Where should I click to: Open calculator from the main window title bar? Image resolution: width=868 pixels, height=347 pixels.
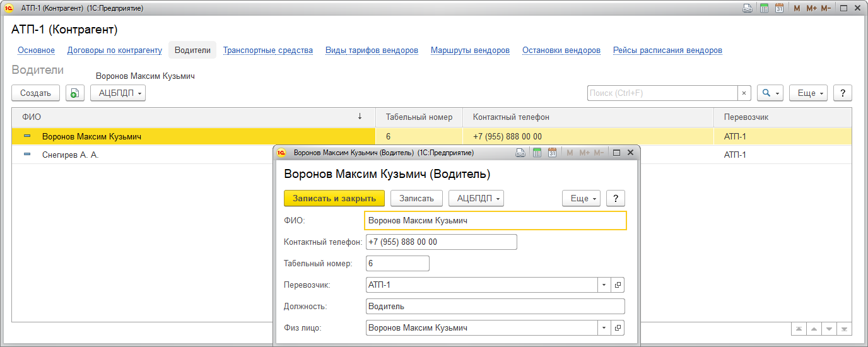tap(764, 8)
